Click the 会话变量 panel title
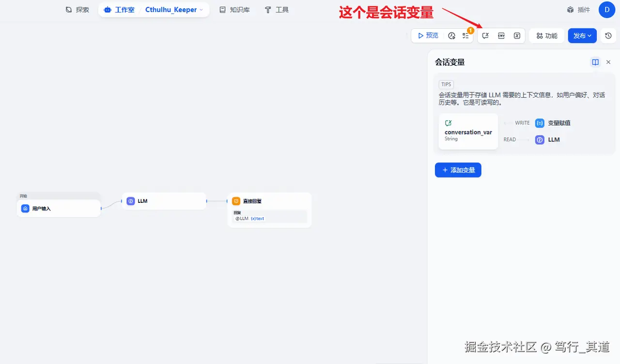This screenshot has height=364, width=620. [x=450, y=62]
